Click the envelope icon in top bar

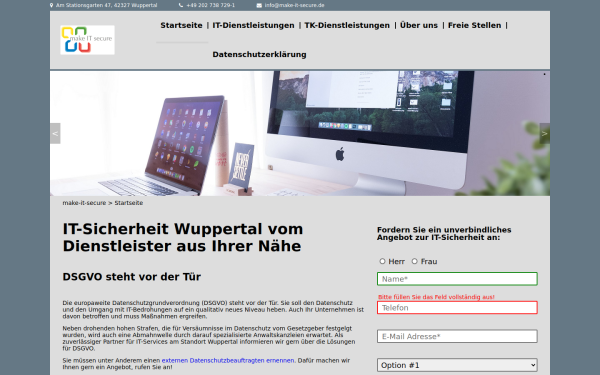(259, 5)
